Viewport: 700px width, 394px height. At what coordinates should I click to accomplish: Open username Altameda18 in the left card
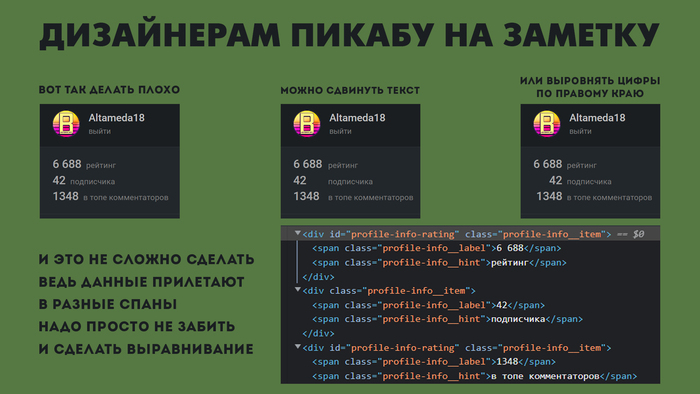point(117,118)
